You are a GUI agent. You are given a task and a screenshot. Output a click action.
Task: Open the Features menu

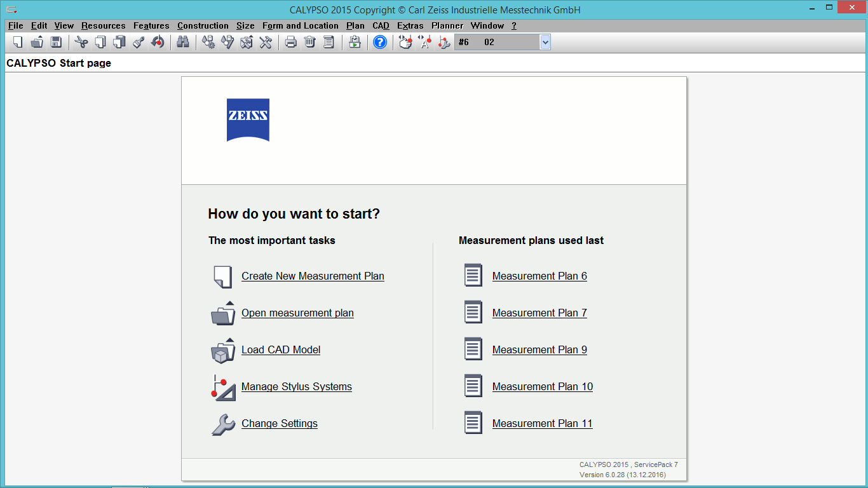tap(151, 26)
